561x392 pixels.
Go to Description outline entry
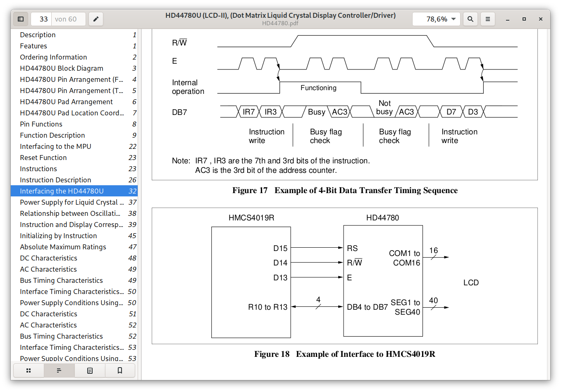pyautogui.click(x=74, y=35)
